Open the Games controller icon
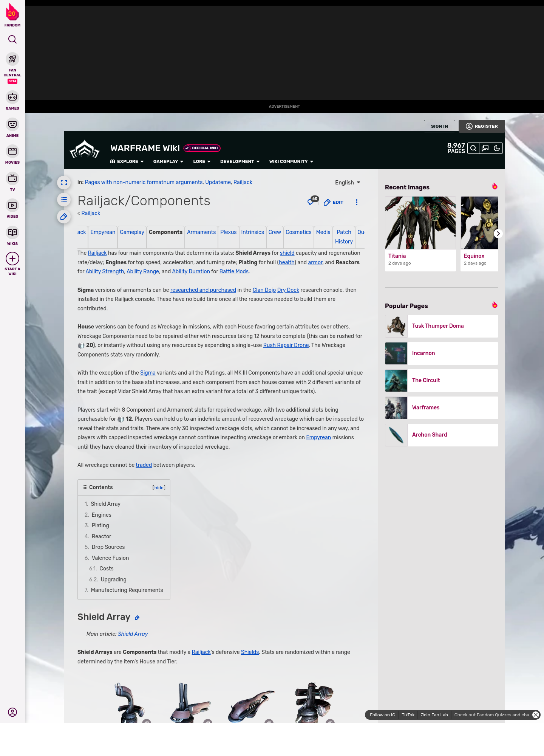This screenshot has width=544, height=756. click(12, 98)
